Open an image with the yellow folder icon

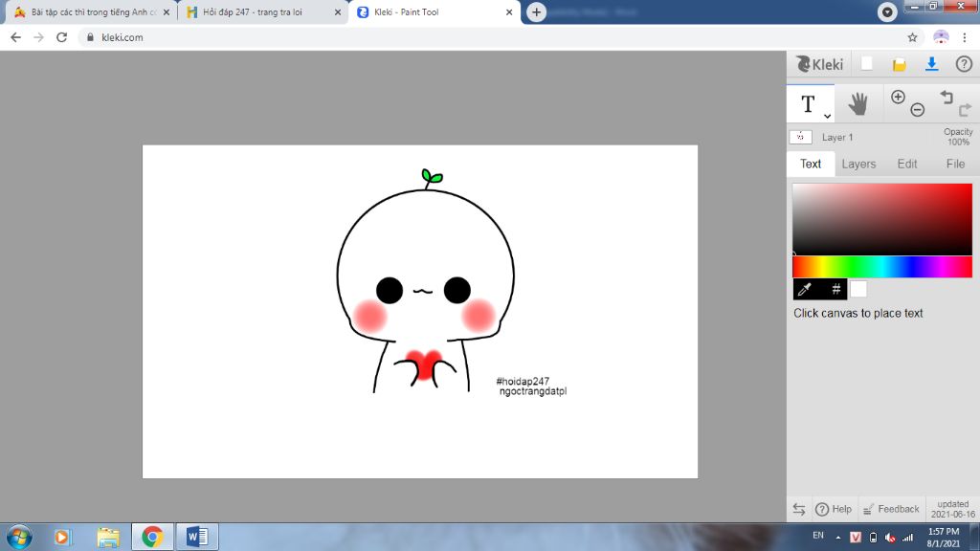(899, 64)
